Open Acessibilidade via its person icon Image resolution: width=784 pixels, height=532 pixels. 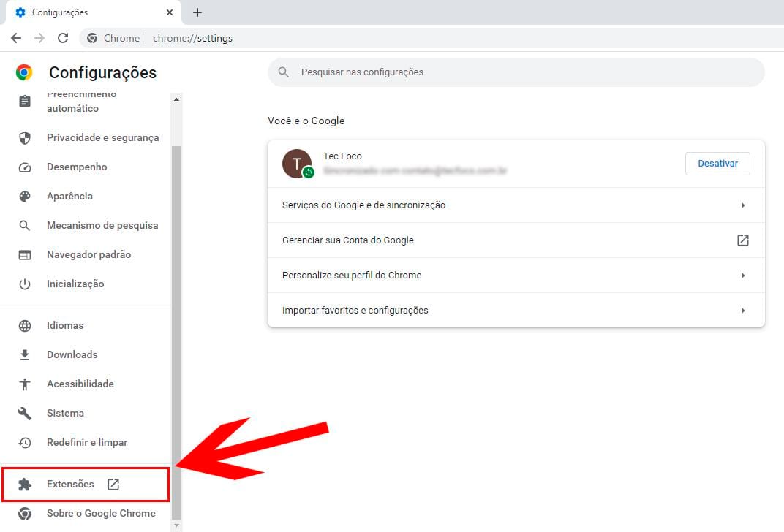pyautogui.click(x=25, y=384)
